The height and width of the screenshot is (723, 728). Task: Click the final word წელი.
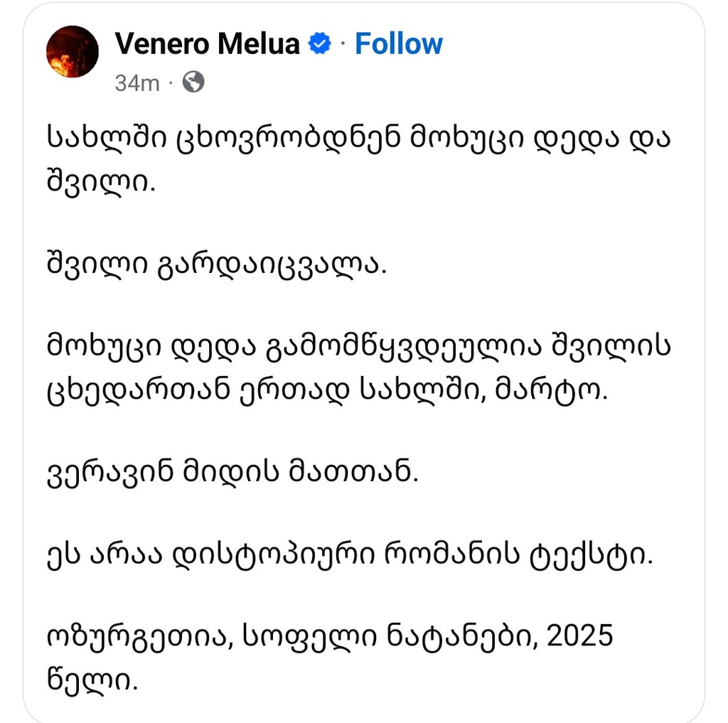(x=93, y=681)
